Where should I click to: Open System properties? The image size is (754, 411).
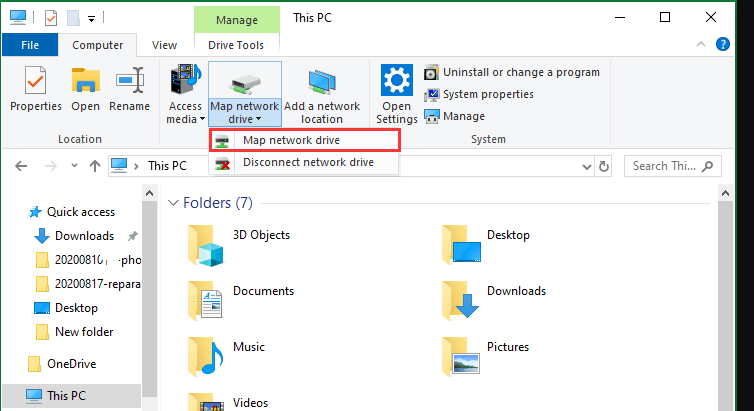click(x=479, y=94)
